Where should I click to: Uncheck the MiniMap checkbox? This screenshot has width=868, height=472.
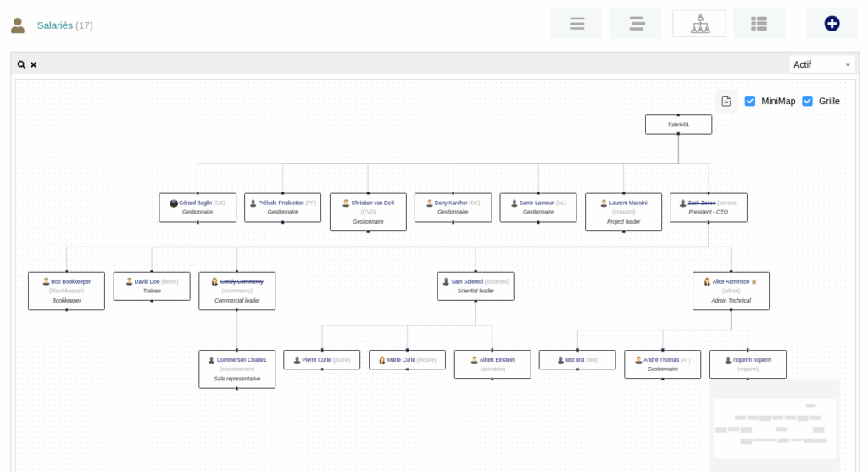click(x=750, y=101)
